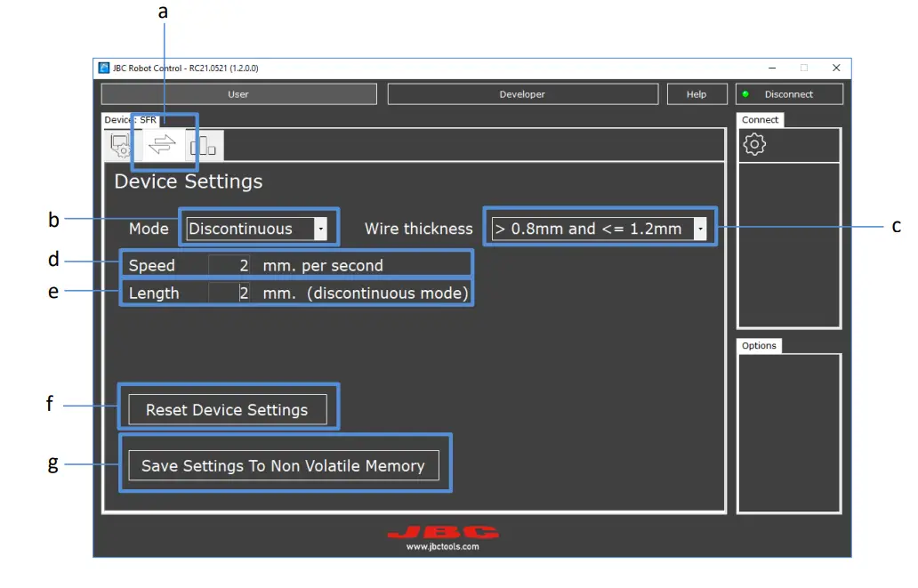Expand the Wire thickness dropdown arrow
The width and height of the screenshot is (918, 588).
(x=700, y=229)
